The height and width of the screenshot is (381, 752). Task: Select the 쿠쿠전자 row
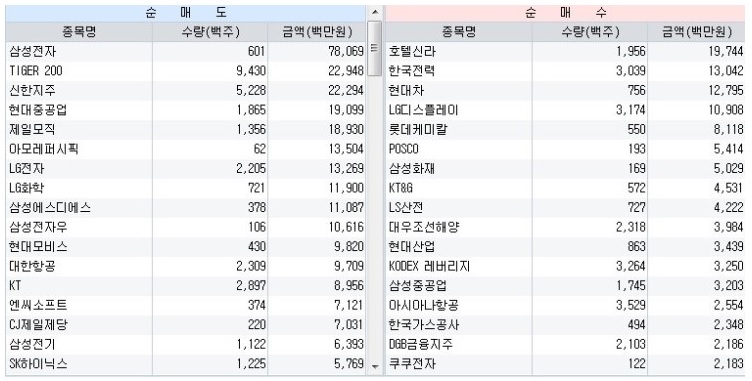(x=565, y=364)
